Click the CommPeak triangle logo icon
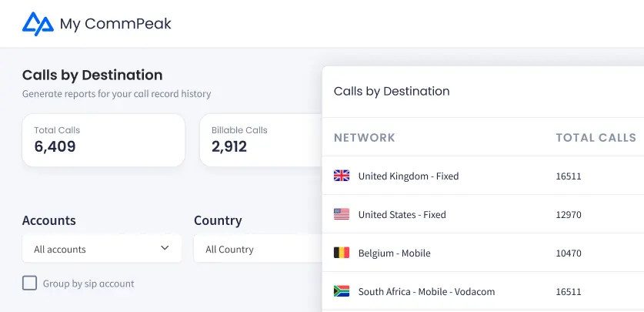The width and height of the screenshot is (644, 312). tap(38, 24)
